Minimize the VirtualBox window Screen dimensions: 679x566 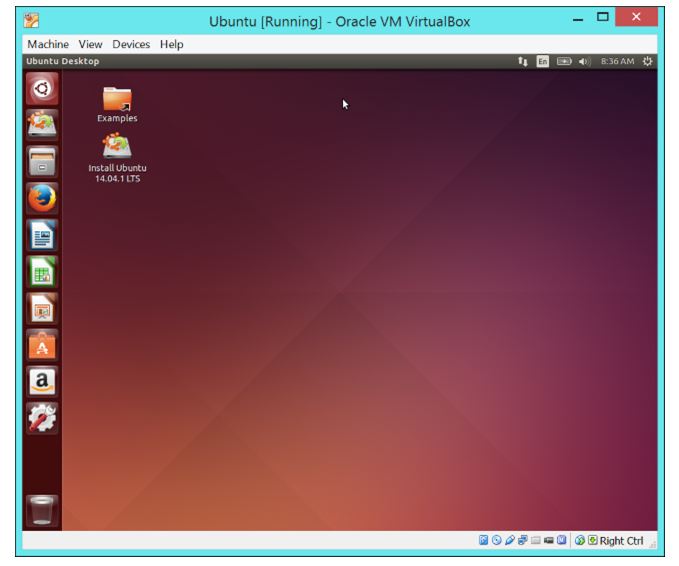click(578, 19)
